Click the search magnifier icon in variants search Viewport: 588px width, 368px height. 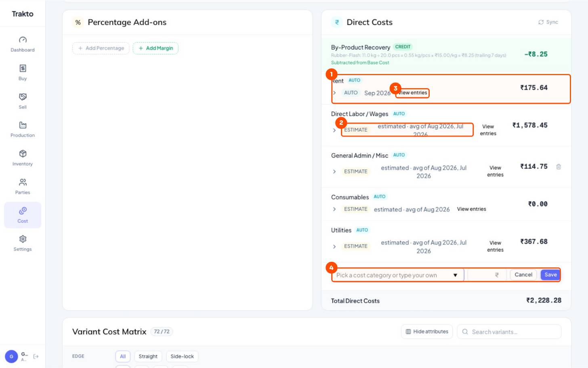point(465,332)
